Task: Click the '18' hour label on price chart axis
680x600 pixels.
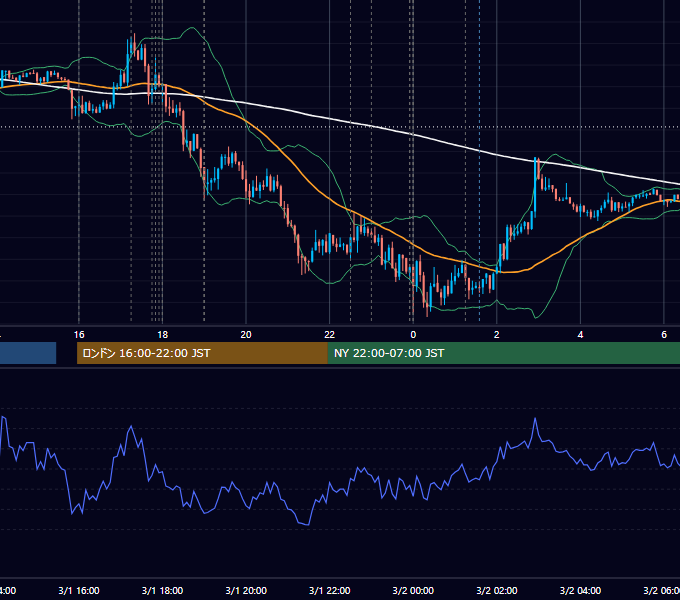Action: point(162,335)
